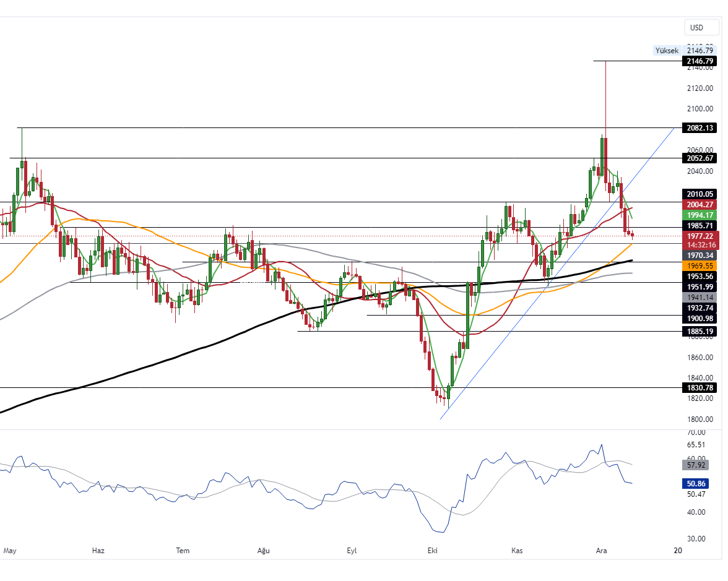The height and width of the screenshot is (581, 728).
Task: Click the orange 1969.55 moving average label
Action: (x=700, y=265)
